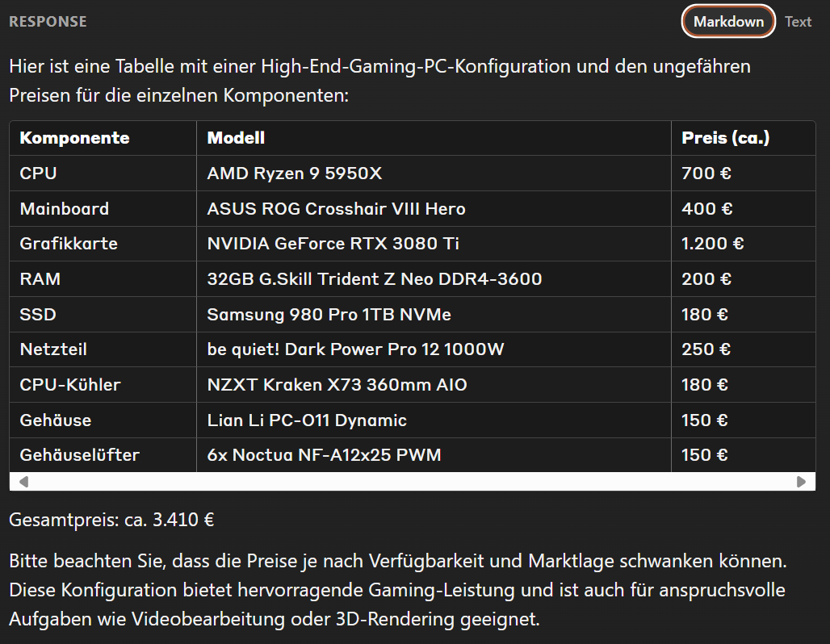The image size is (830, 644).
Task: Click be quiet! Dark Power Pro cell
Action: [x=434, y=349]
